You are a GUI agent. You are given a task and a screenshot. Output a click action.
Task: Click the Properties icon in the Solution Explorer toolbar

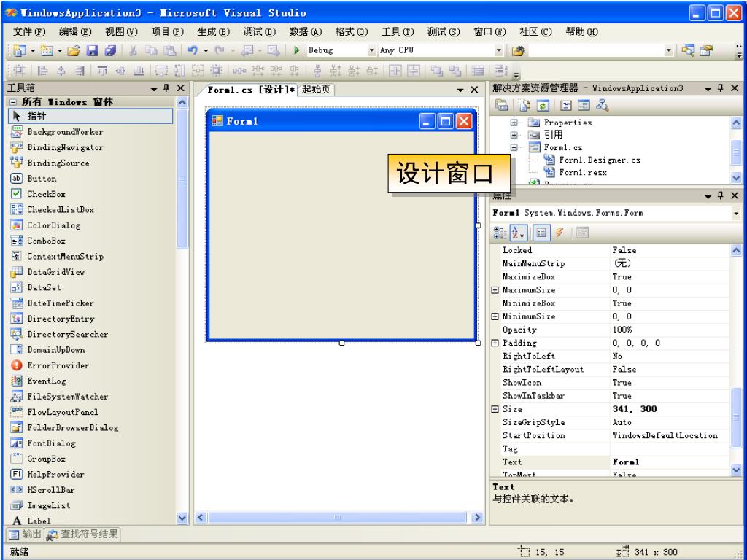tap(501, 105)
